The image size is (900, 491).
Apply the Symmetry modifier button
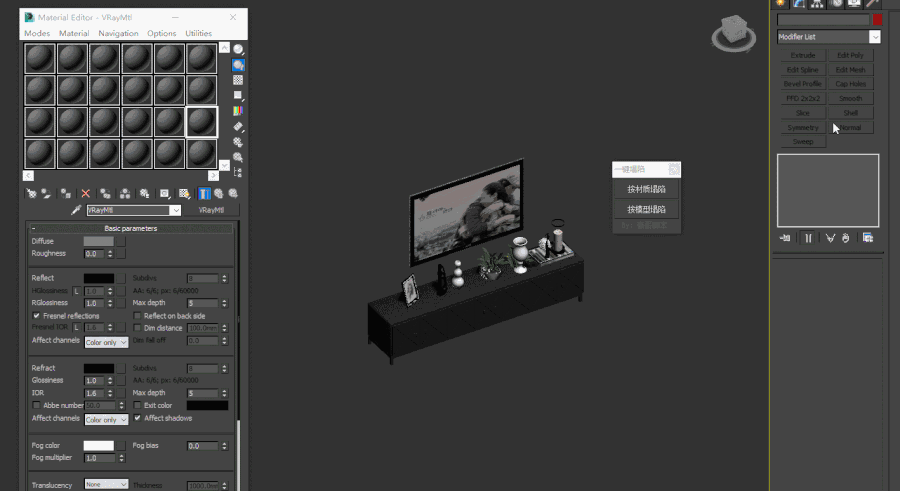click(803, 127)
